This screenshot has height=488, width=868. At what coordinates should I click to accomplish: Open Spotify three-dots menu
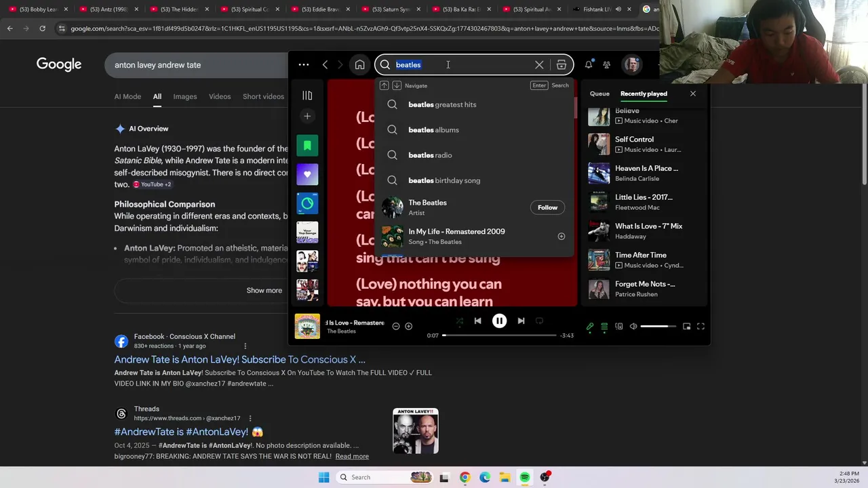(x=304, y=65)
